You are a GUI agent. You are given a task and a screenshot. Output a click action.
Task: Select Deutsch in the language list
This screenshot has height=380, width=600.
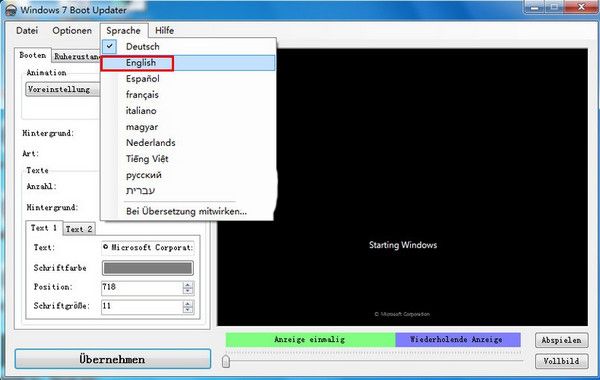[x=188, y=47]
